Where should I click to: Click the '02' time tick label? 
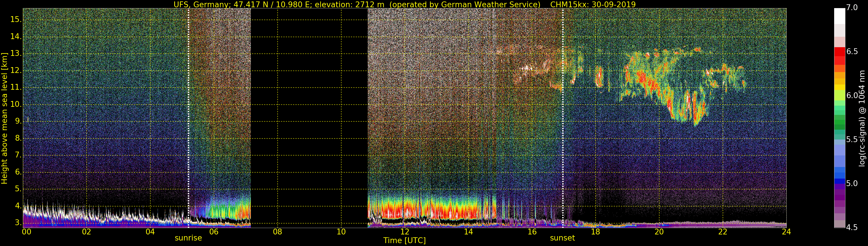pos(87,232)
